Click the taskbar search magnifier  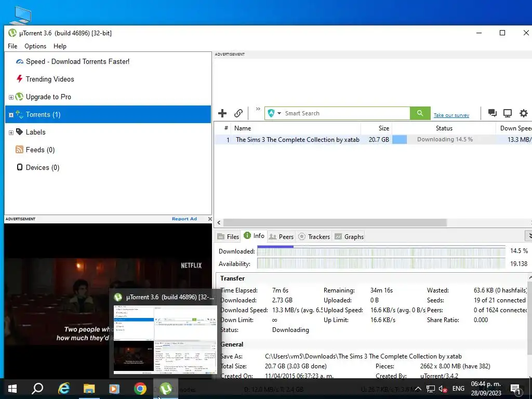coord(37,389)
